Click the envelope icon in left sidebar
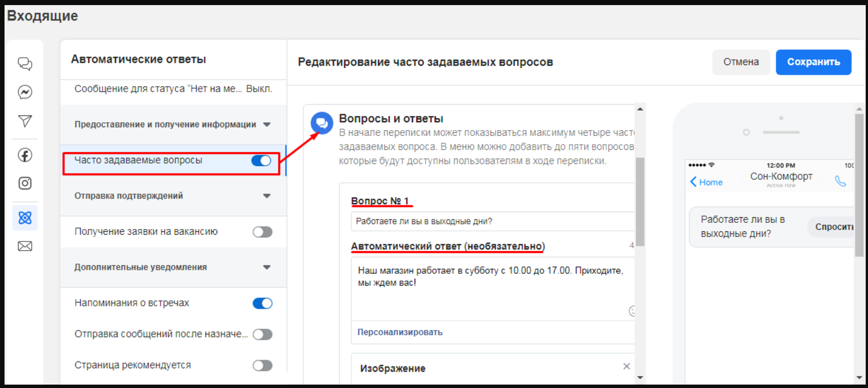This screenshot has height=388, width=868. (24, 245)
